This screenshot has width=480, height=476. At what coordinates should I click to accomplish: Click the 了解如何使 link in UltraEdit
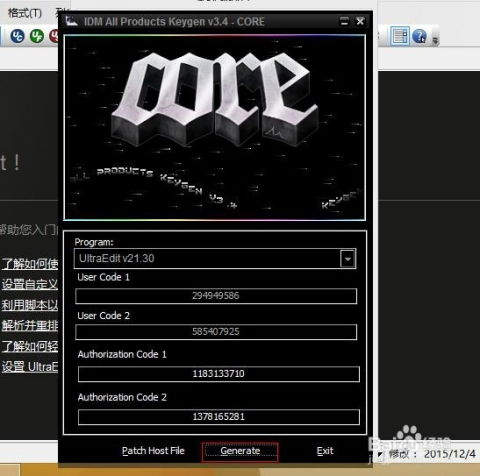tap(30, 264)
